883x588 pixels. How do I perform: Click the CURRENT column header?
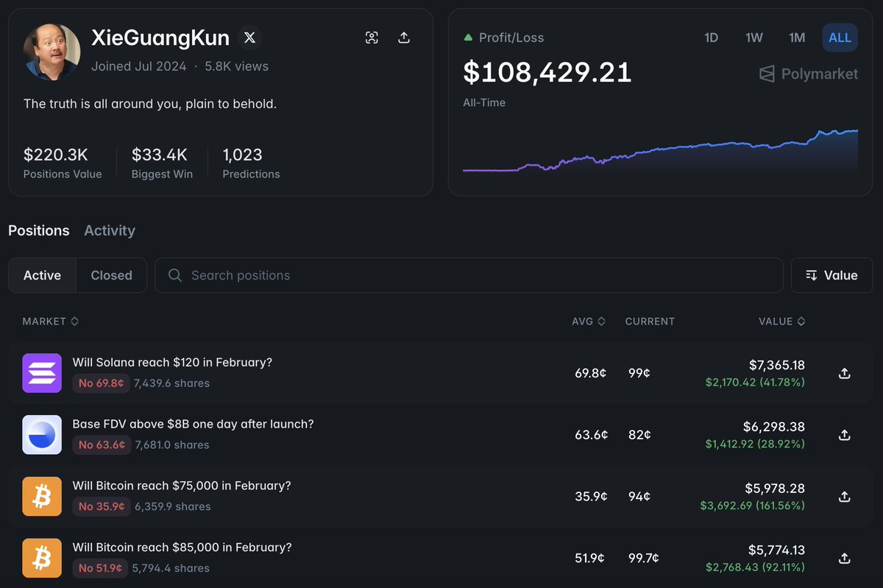650,322
